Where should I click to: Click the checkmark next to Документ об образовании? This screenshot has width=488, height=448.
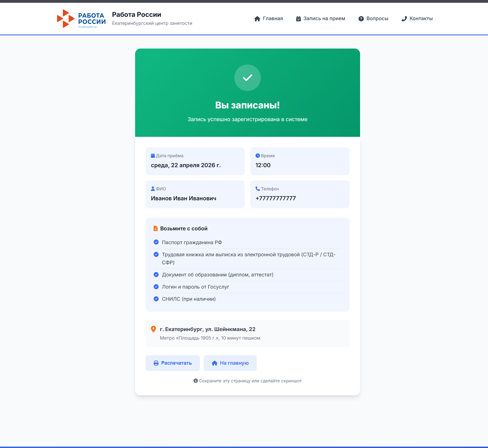(x=156, y=274)
